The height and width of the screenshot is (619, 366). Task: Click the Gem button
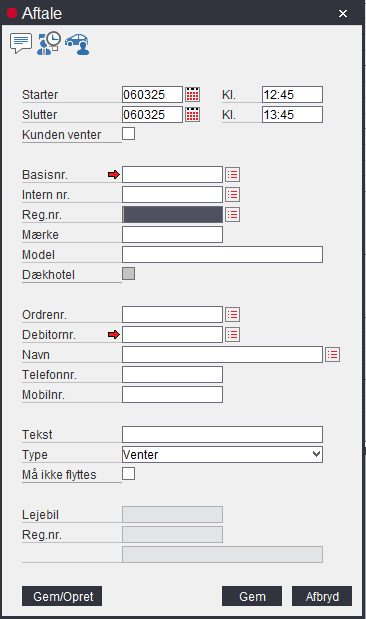[252, 596]
